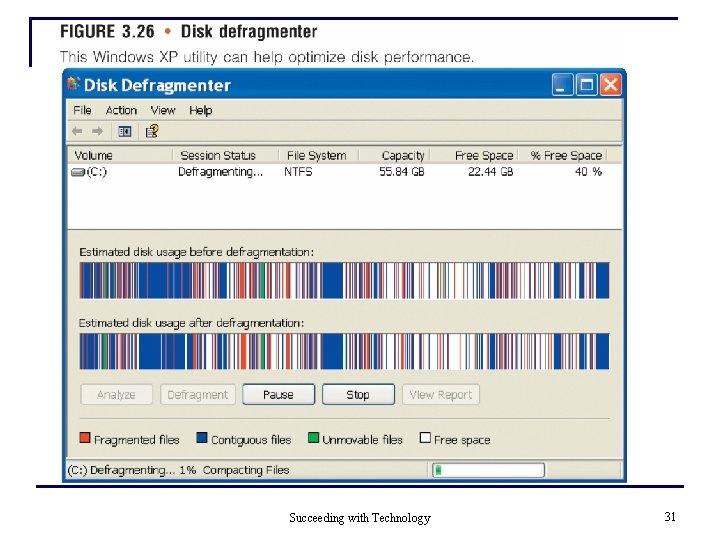Sort by the Free Space column header
720x540 pixels.
coord(474,155)
